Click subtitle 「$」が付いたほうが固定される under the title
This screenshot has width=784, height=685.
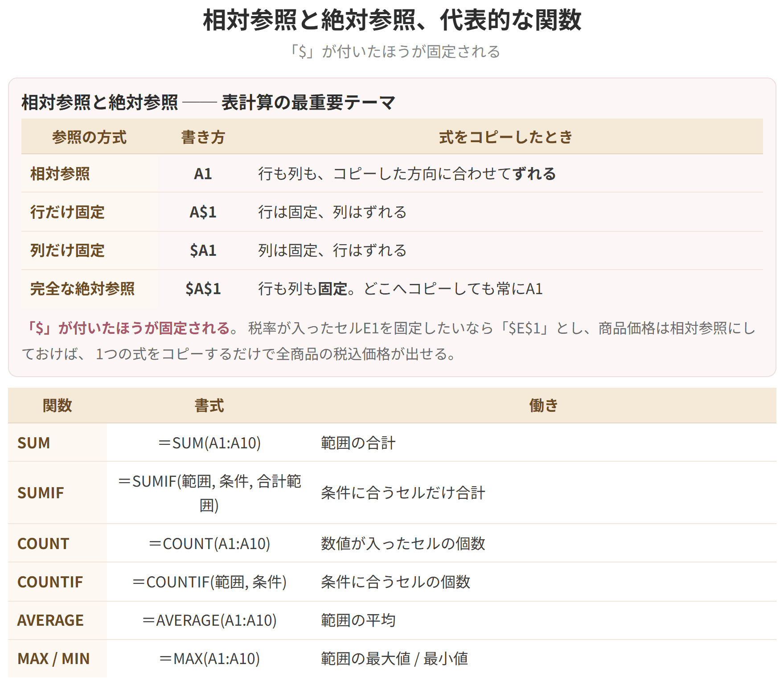[x=394, y=52]
